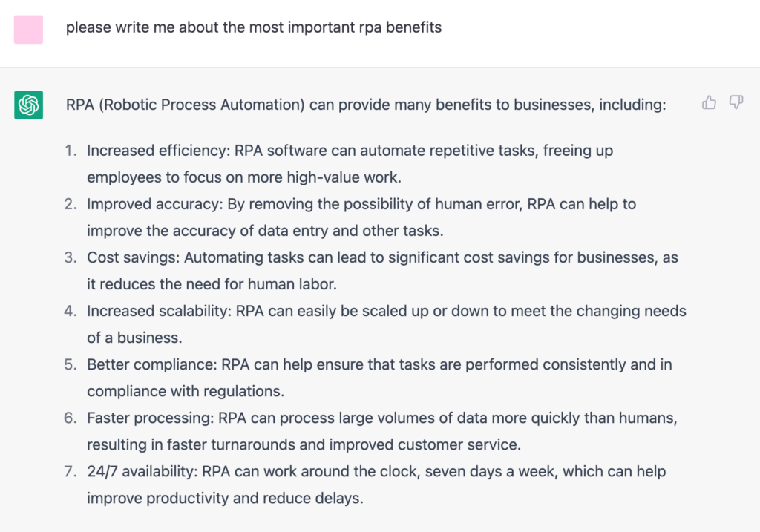Screen dimensions: 760x532
Task: Click the ChatGPT logo avatar
Action: coord(28,105)
